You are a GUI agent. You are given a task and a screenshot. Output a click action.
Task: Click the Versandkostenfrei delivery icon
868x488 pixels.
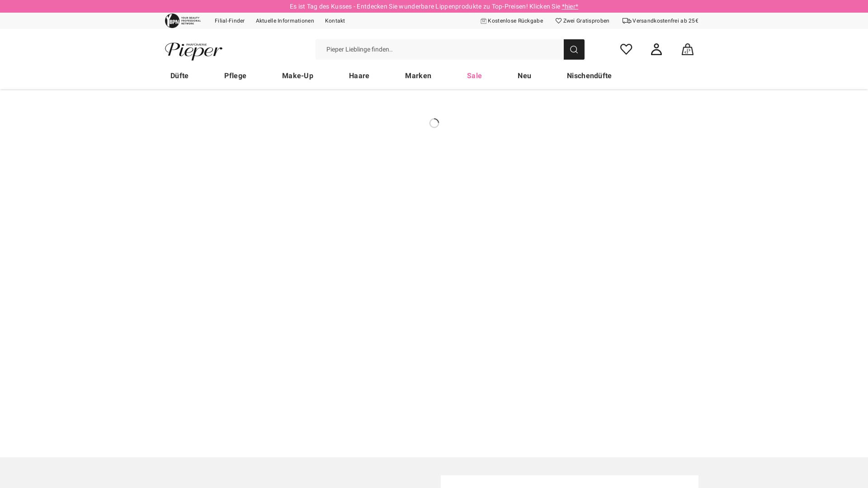click(x=627, y=21)
